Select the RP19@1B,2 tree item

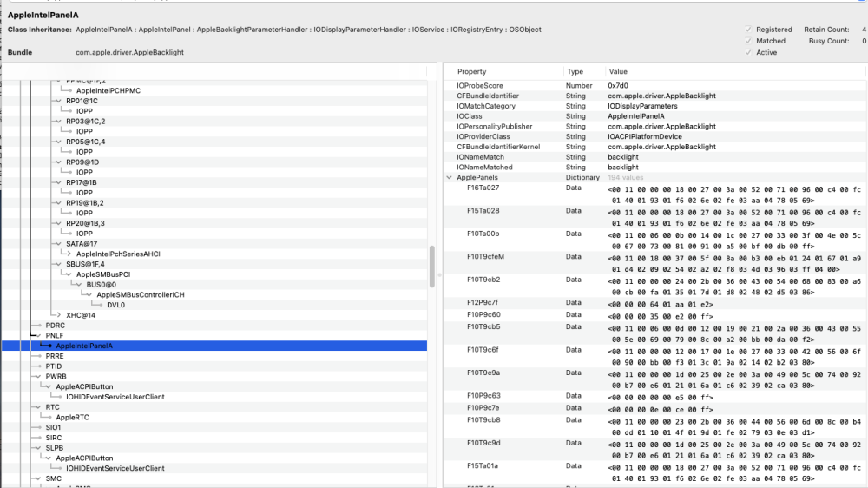pos(85,202)
